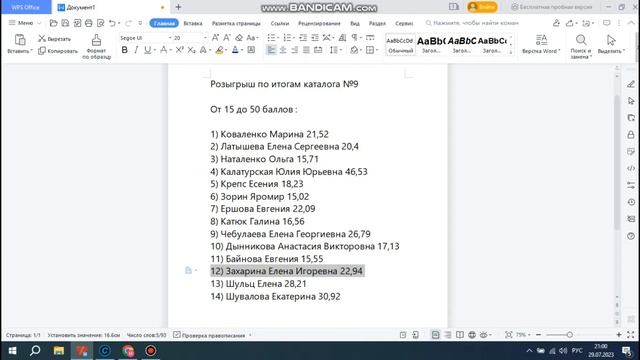
Task: Adjust the zoom slider handle
Action: pos(569,335)
